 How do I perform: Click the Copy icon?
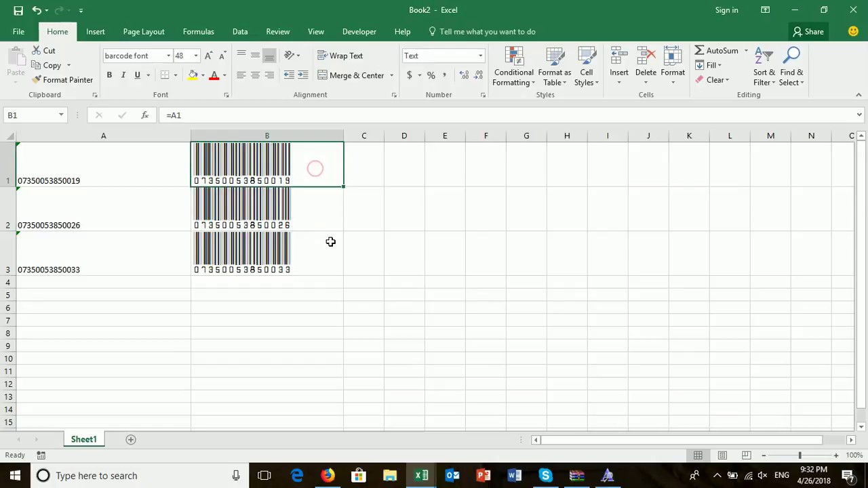click(x=37, y=65)
